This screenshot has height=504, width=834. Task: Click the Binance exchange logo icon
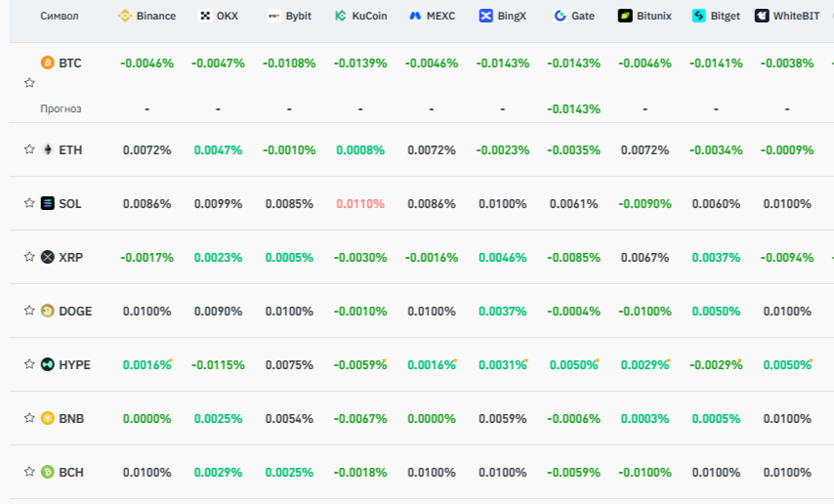[125, 16]
